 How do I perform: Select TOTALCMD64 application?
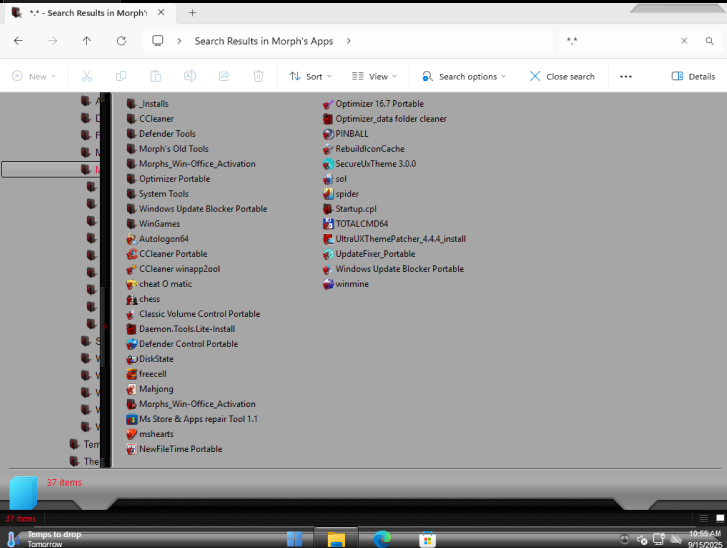(356, 224)
